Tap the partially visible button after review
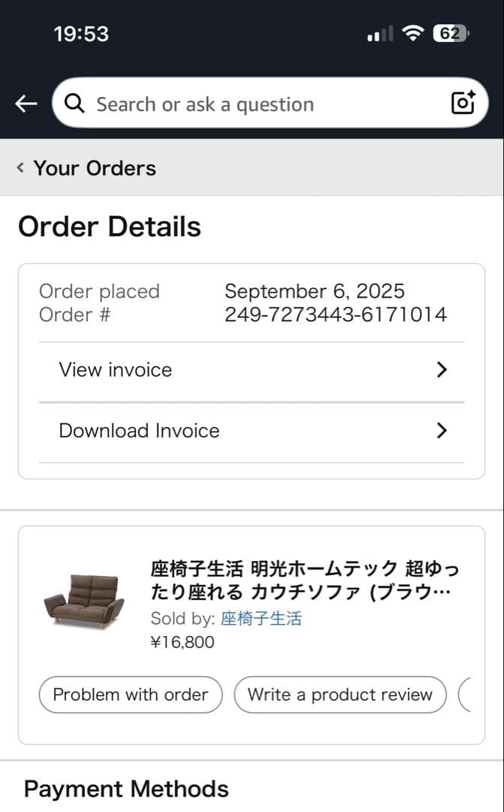This screenshot has width=504, height=812. [x=465, y=695]
